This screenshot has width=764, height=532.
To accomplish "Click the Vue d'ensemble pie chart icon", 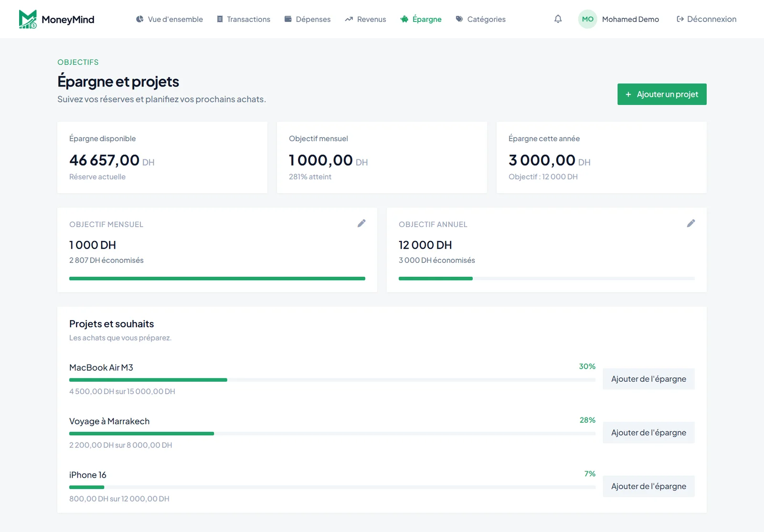I will tap(139, 19).
